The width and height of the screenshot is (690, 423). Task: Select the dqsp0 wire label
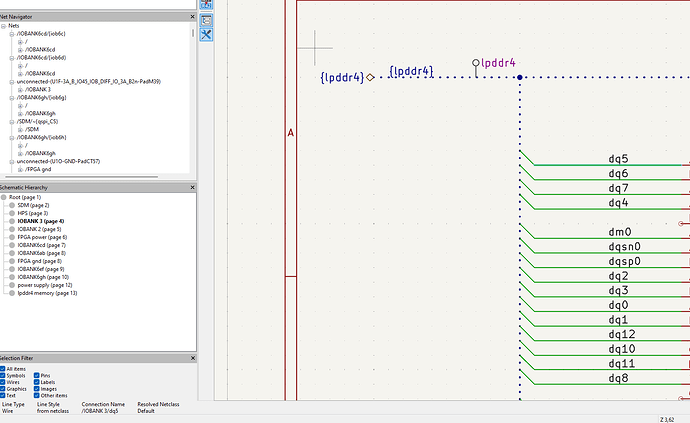pyautogui.click(x=624, y=261)
